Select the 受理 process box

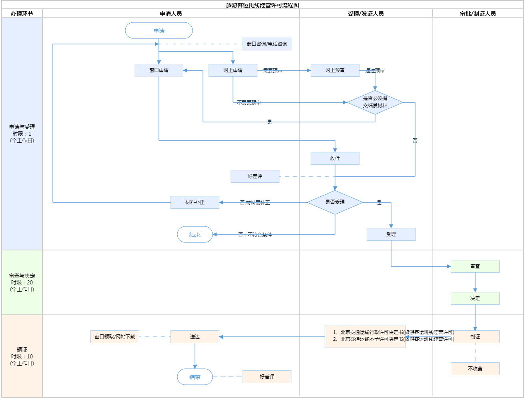tap(391, 234)
